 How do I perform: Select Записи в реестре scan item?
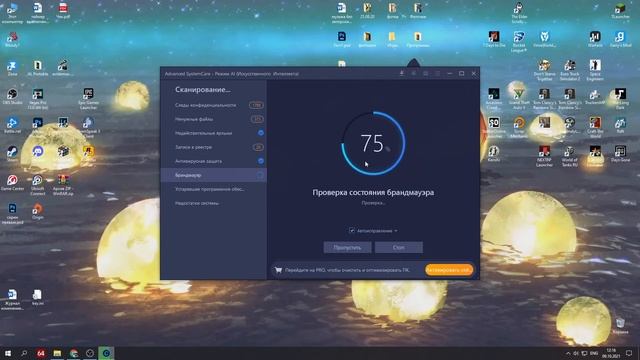(213, 147)
